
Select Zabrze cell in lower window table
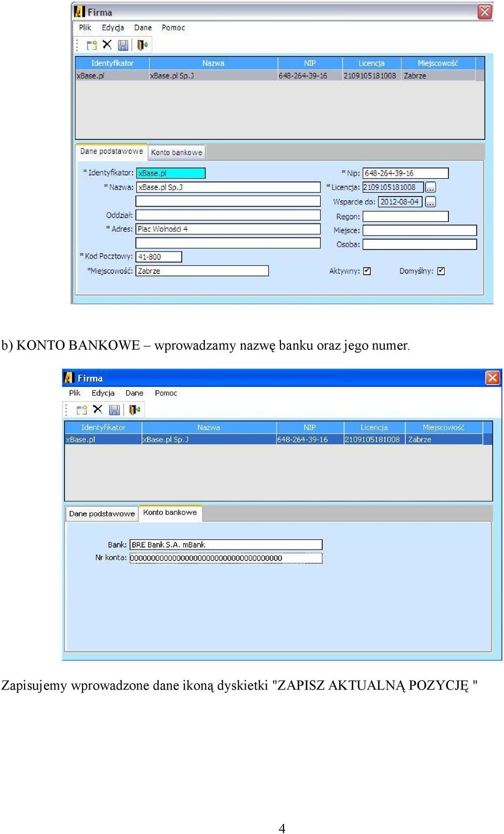[444, 439]
